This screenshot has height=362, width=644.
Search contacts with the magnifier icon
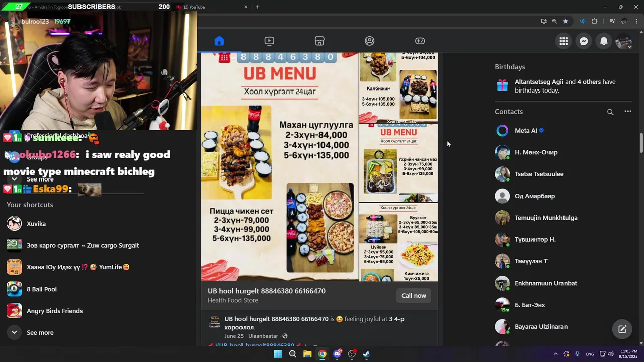[x=610, y=112]
